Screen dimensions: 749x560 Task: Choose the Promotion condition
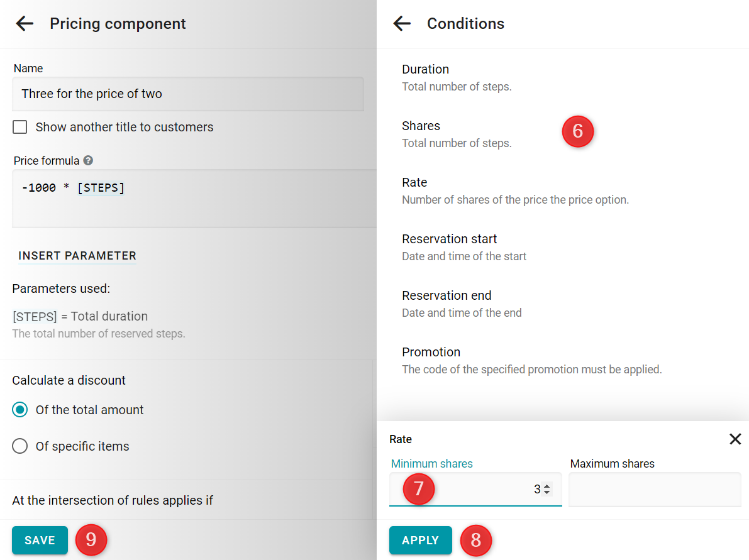563,360
